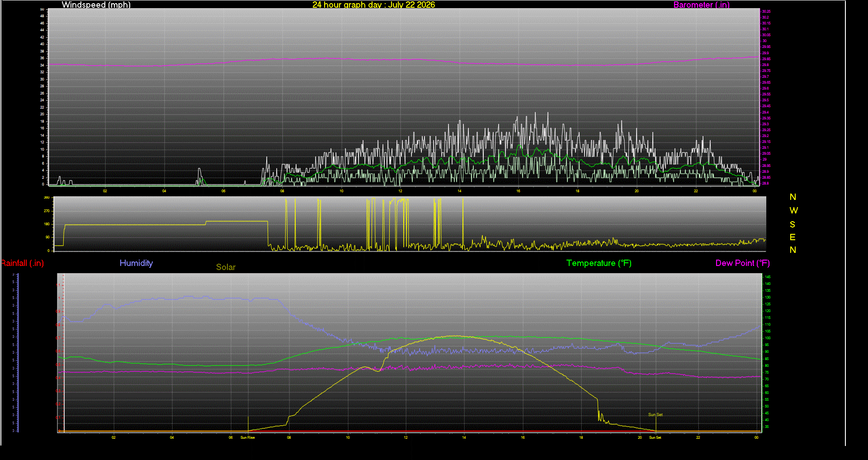Click 35 on the temperature axis
868x460 pixels.
767,427
